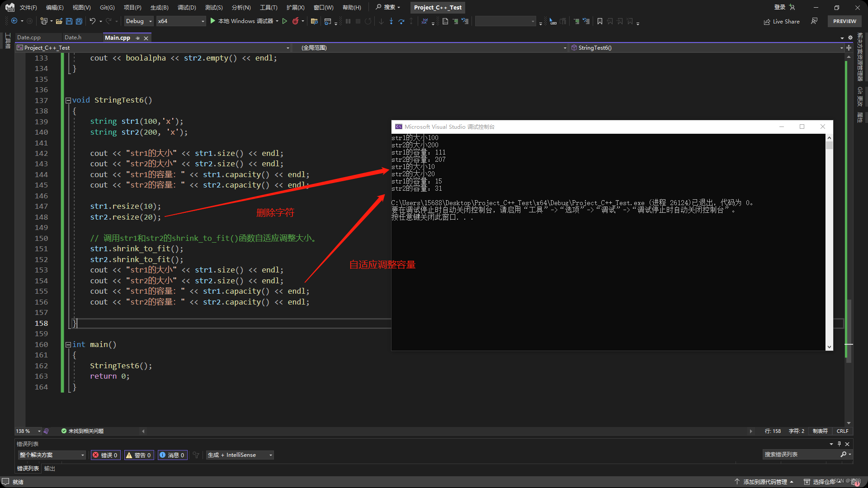The image size is (868, 488).
Task: Click the Open File folder icon
Action: 59,21
